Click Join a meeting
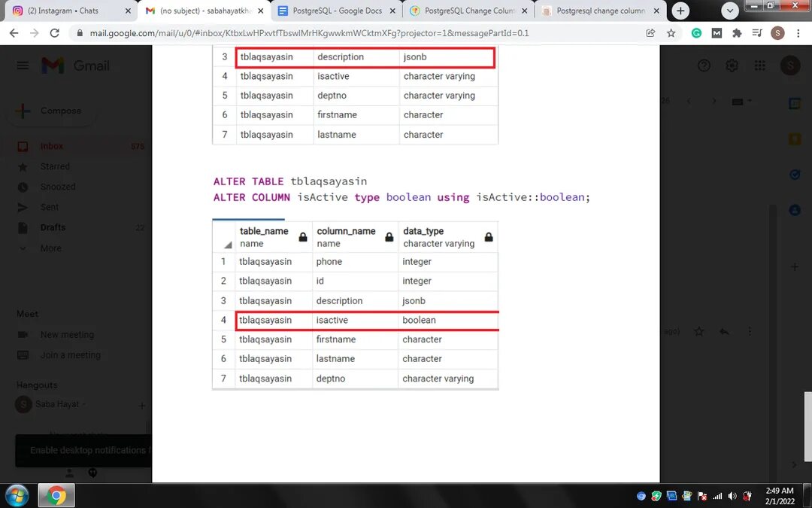812x508 pixels. coord(71,355)
